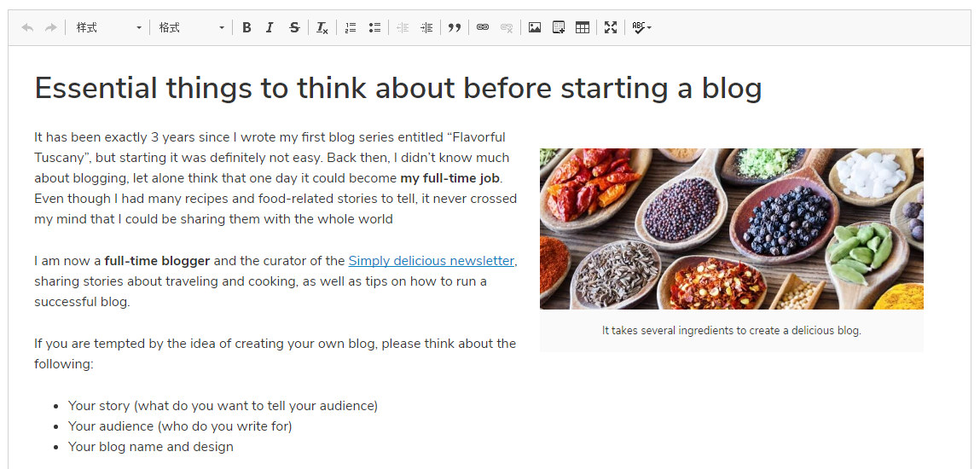Click the insert link icon

point(483,27)
